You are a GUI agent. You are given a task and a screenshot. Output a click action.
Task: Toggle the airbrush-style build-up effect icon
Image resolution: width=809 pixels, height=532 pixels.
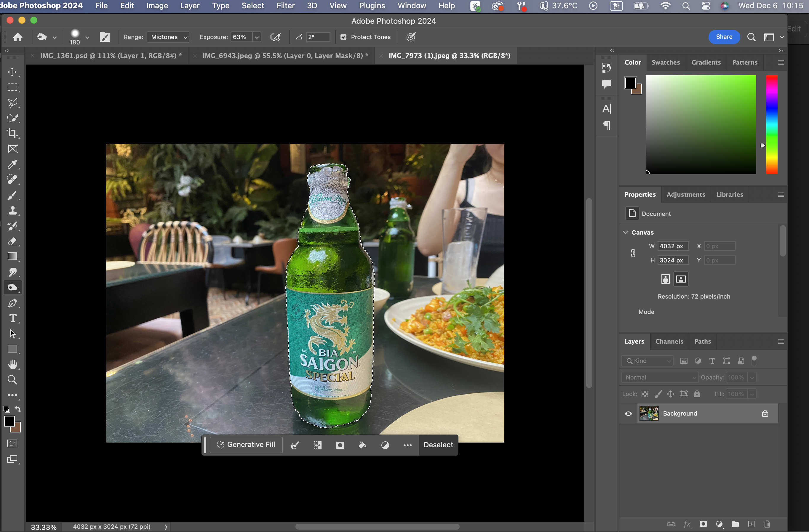pyautogui.click(x=275, y=37)
